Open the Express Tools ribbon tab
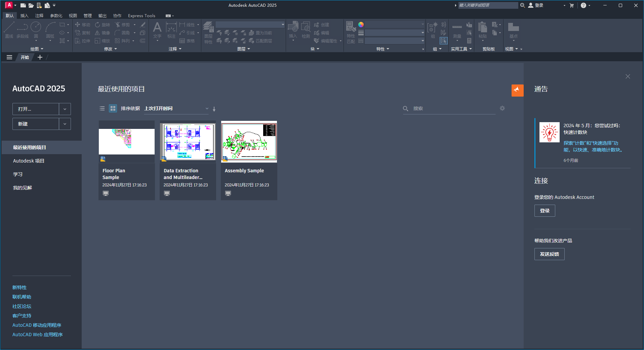Image resolution: width=644 pixels, height=350 pixels. tap(141, 15)
